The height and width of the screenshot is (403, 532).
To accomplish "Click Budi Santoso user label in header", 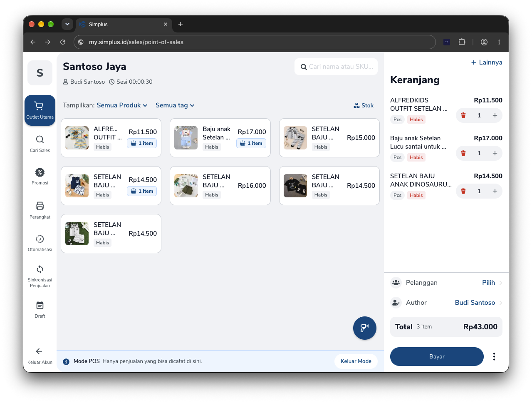I will 84,82.
